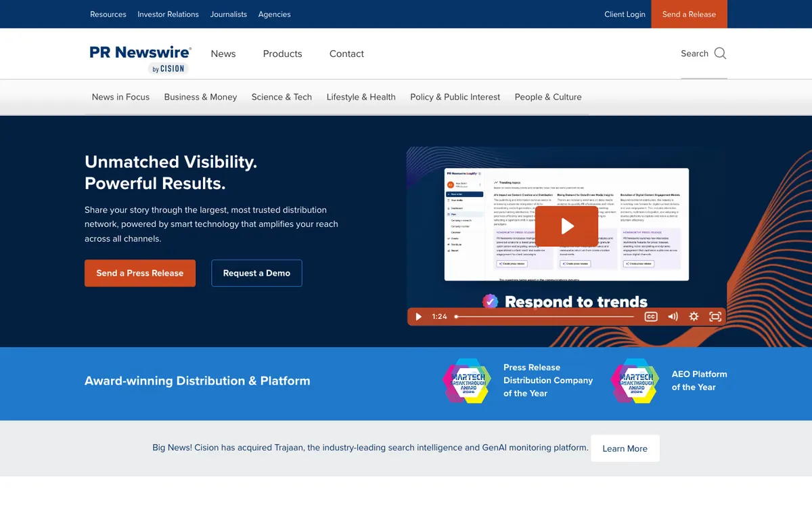Select Lifestyle & Health category
Screen dimensions: 812x508
361,97
